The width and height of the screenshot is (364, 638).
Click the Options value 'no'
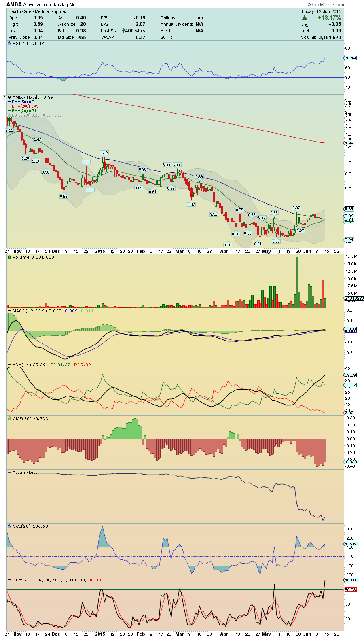(x=200, y=18)
